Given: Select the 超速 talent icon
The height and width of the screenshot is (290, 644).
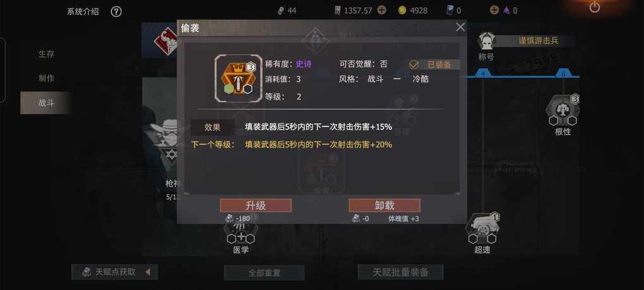Looking at the screenshot, I should click(x=482, y=229).
